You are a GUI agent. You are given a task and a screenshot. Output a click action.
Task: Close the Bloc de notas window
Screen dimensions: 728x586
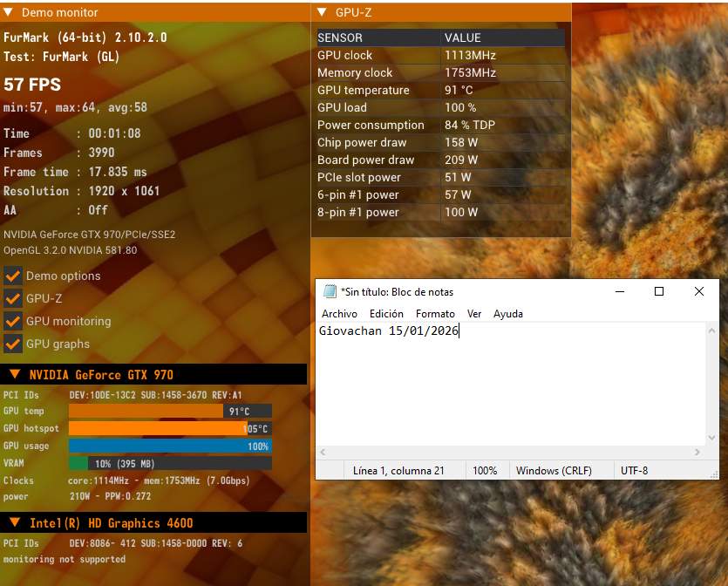pos(698,291)
